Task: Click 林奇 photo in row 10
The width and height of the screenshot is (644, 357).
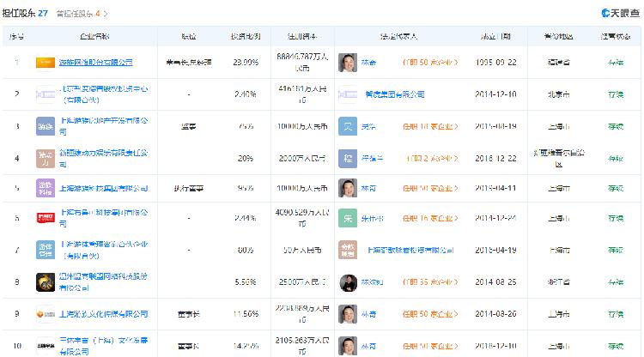Action: pos(348,346)
